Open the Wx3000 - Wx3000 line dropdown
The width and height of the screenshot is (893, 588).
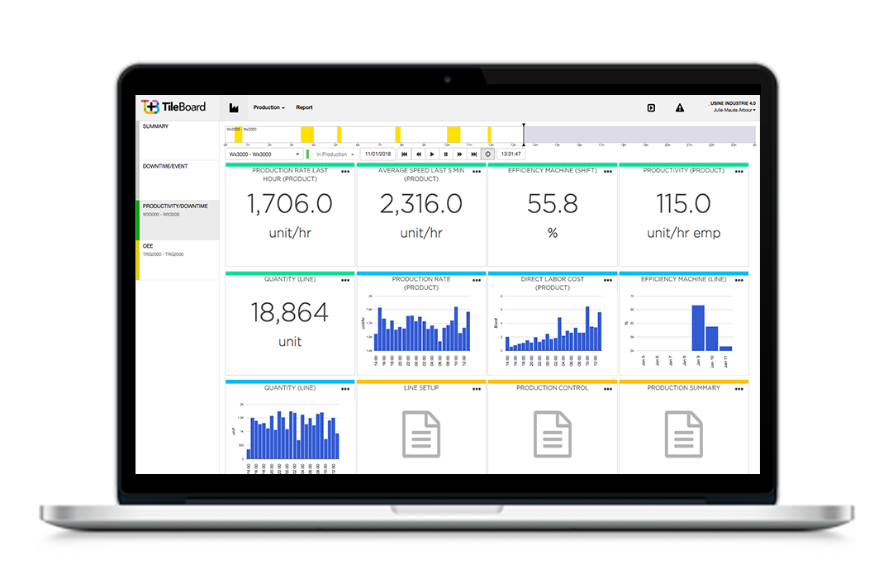[264, 154]
